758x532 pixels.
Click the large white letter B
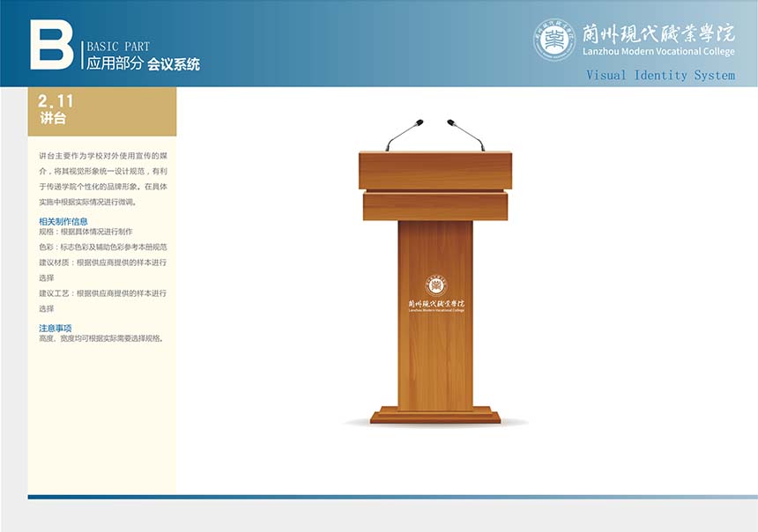tap(51, 45)
